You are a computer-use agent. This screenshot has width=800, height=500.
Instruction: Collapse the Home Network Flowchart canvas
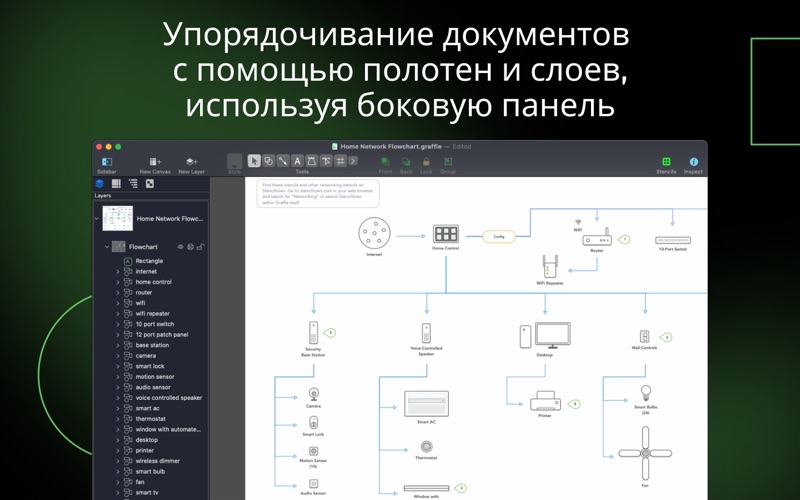[x=97, y=218]
